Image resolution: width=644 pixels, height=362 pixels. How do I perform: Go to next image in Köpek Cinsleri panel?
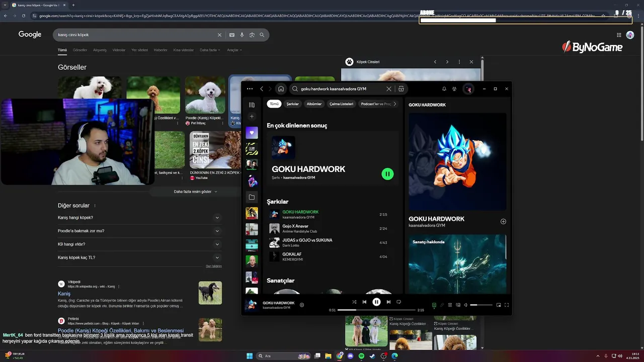(447, 62)
